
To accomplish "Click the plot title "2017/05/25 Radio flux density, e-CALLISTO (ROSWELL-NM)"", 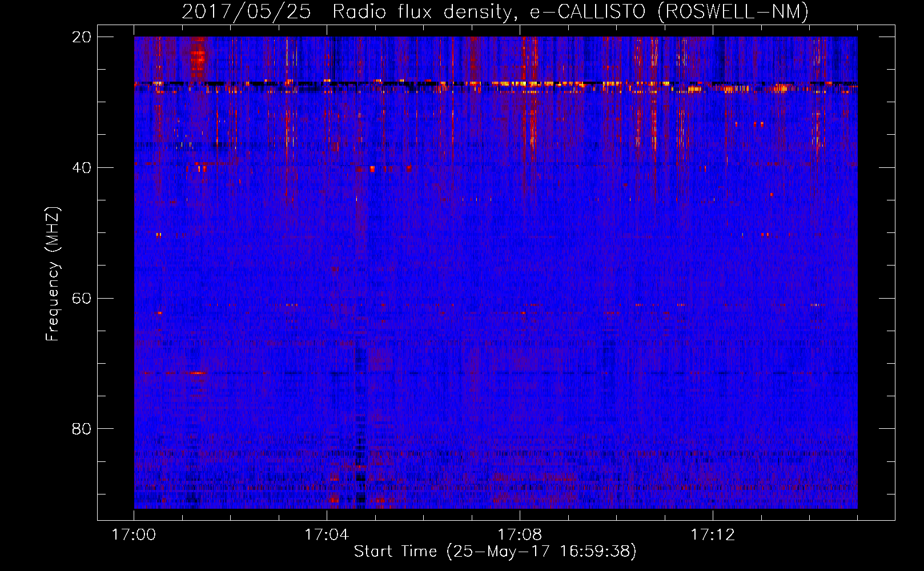I will point(495,12).
